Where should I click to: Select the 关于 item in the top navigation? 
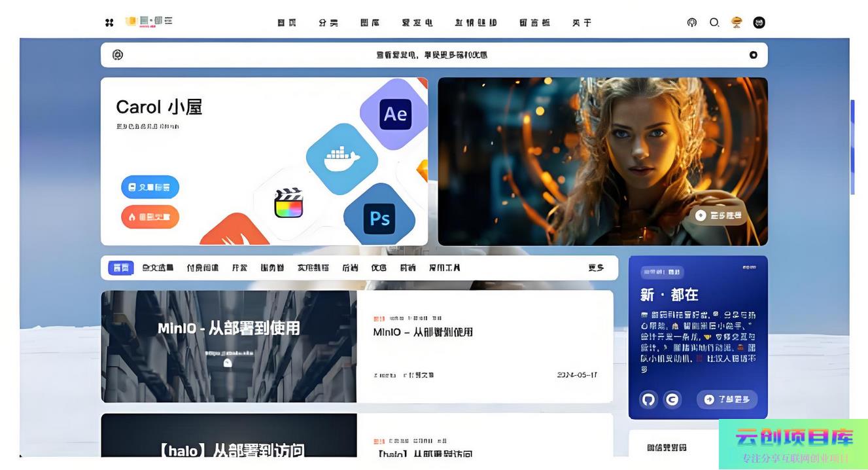tap(582, 23)
